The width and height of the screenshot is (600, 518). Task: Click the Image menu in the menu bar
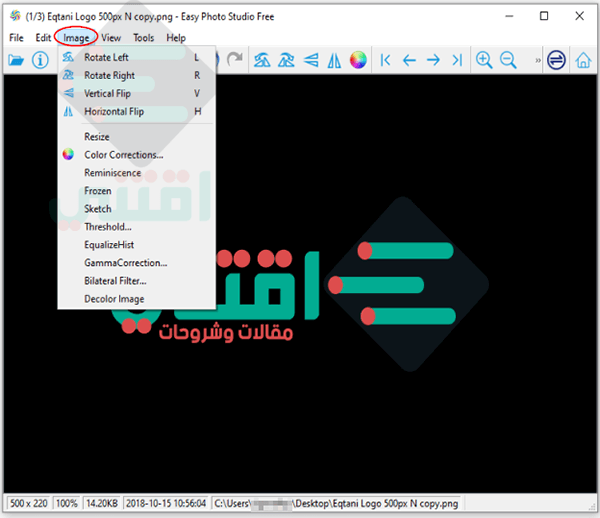pyautogui.click(x=76, y=38)
